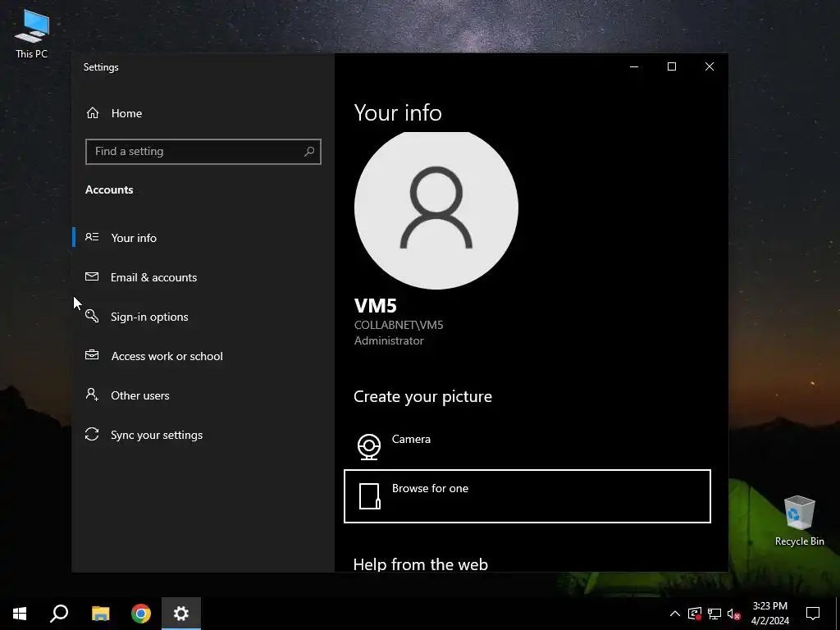Click the COLLABNET\VM5 text
This screenshot has height=630, width=840.
[x=399, y=325]
